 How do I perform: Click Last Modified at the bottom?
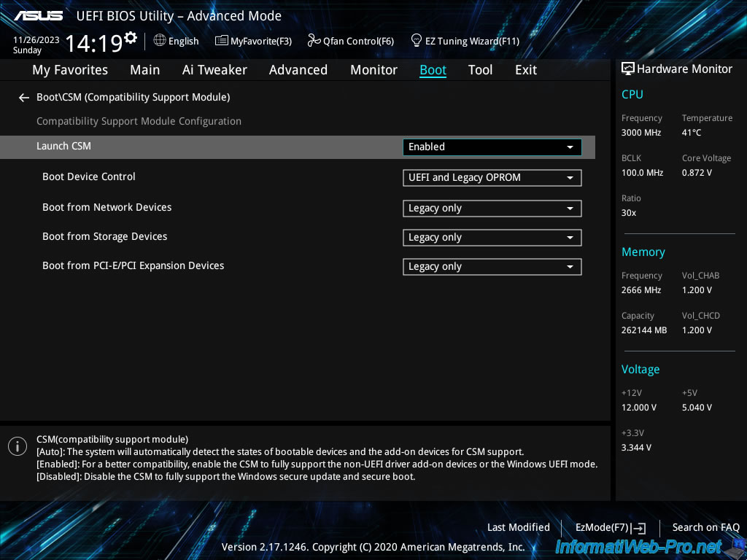[519, 527]
